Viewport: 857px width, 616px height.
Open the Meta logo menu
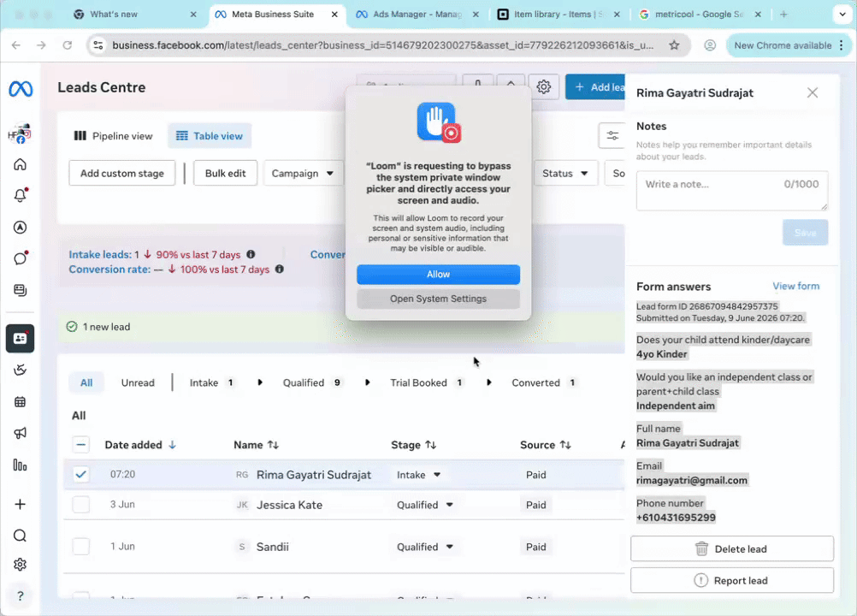pos(21,88)
